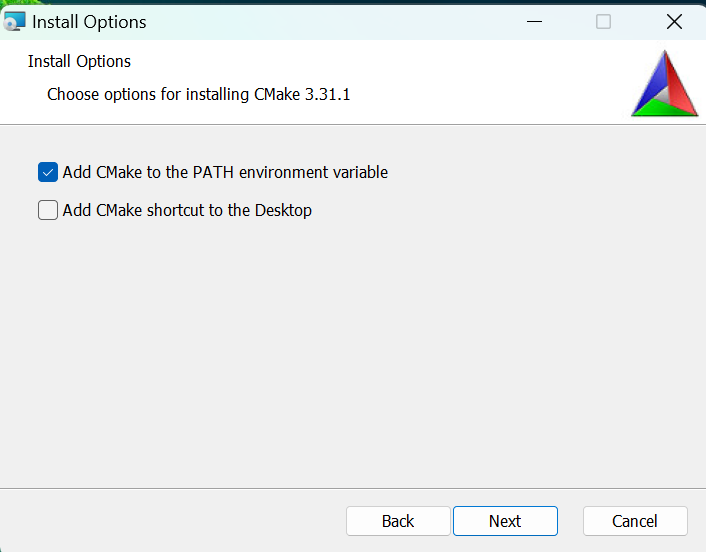Click the gray center of the CMake logo
Image resolution: width=706 pixels, height=552 pixels.
click(x=663, y=94)
